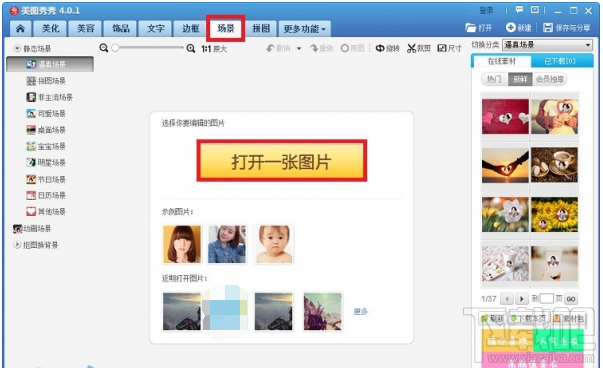The image size is (603, 368).
Task: Click the zoom in magnifier icon
Action: coord(191,48)
